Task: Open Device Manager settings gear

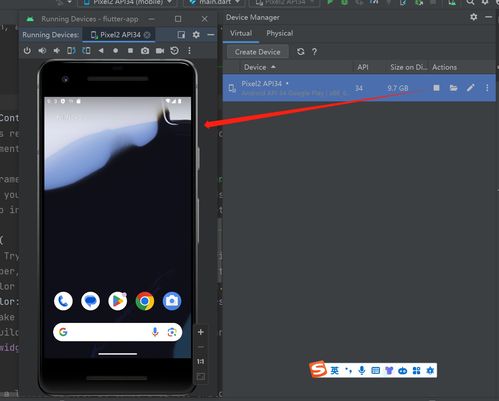Action: coord(474,17)
